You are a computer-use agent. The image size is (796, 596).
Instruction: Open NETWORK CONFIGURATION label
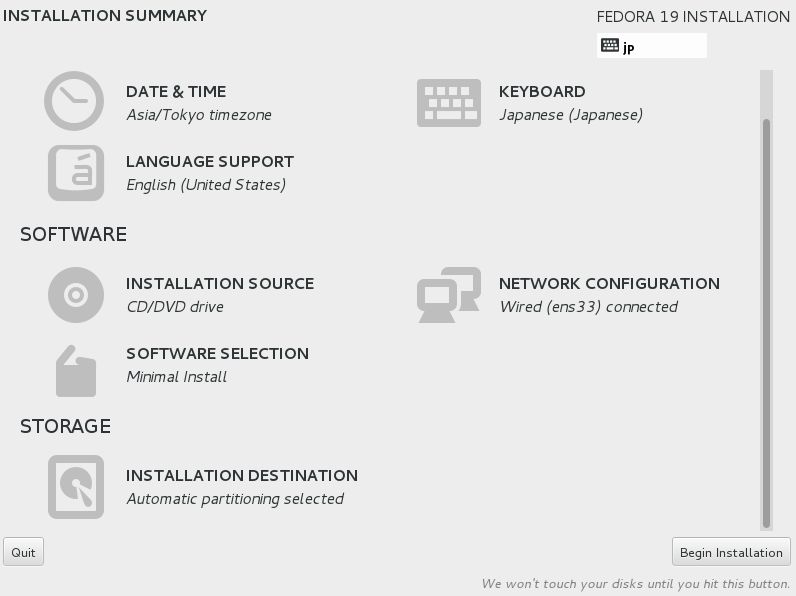tap(610, 283)
